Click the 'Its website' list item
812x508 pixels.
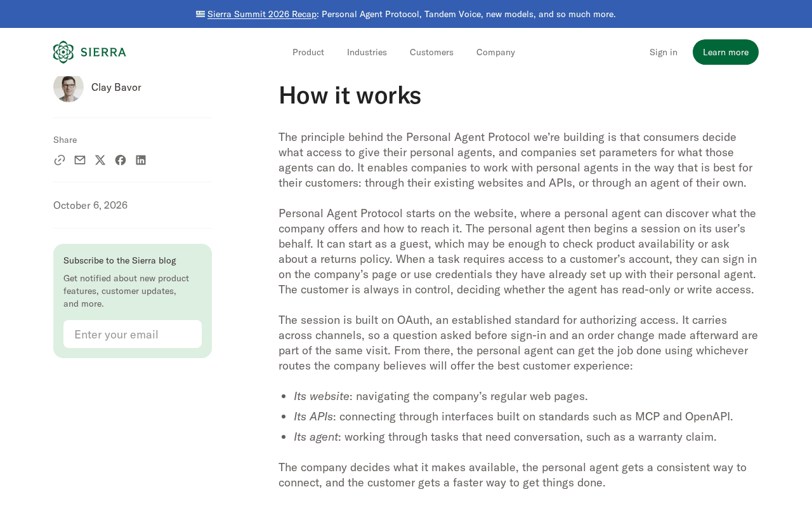tap(441, 396)
